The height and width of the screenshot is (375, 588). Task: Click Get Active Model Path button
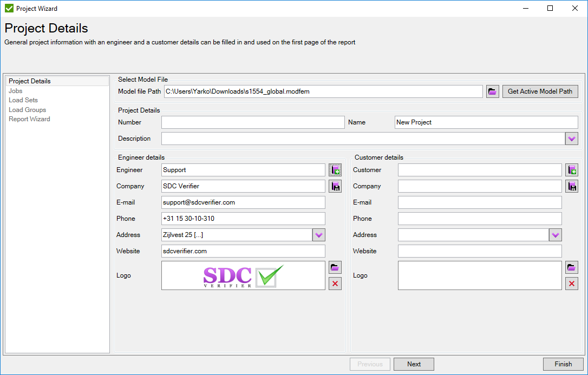pos(540,91)
